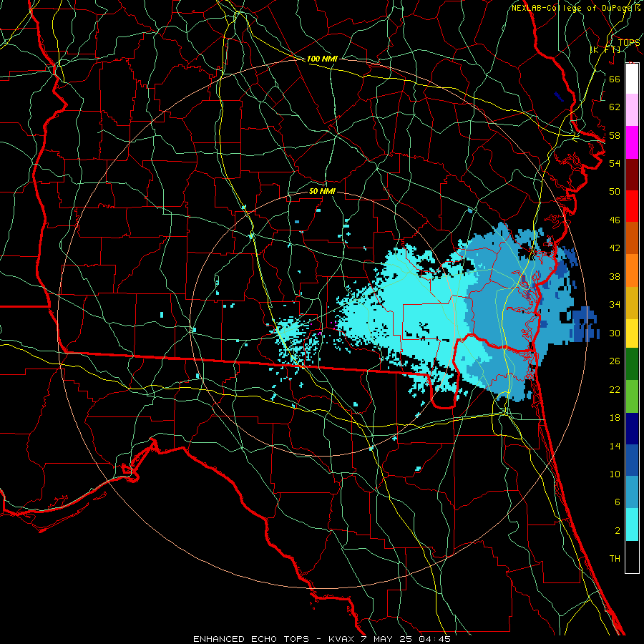644x644 pixels.
Task: Click the 'TH' legend label
Action: [x=615, y=559]
